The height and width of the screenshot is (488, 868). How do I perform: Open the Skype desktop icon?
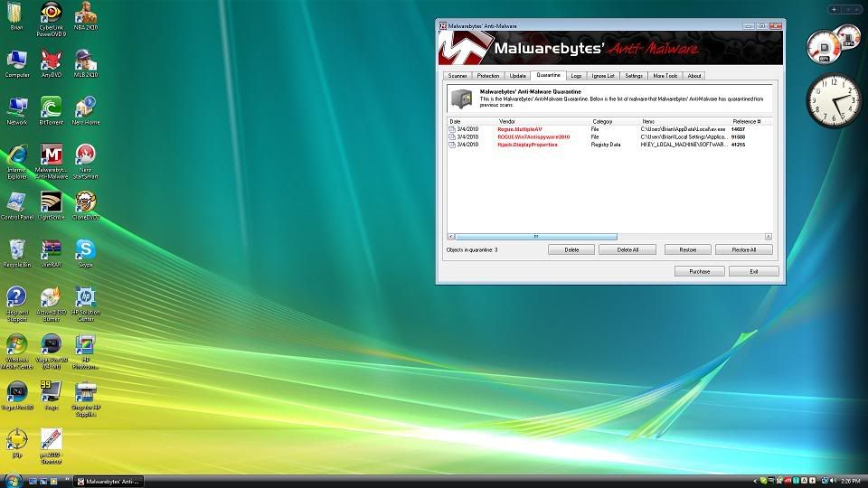pos(85,253)
